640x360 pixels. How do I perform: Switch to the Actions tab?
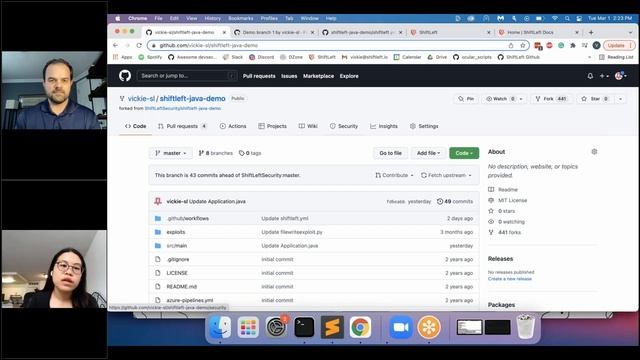(233, 126)
